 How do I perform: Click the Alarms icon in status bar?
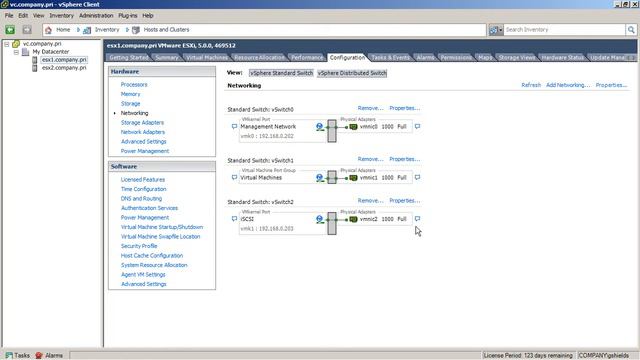click(39, 356)
